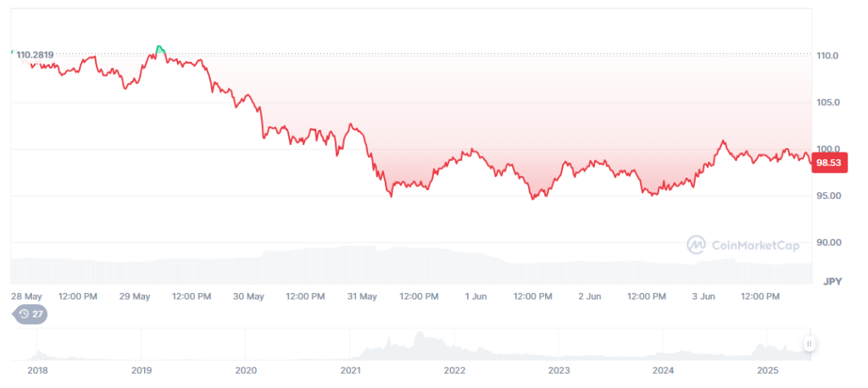Viewport: 868px width, 388px height.
Task: Select 2022 on the overview timeline
Action: coord(454,370)
